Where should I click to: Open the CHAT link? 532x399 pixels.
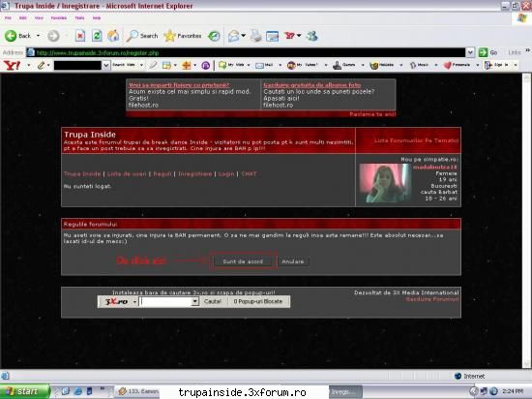(x=249, y=174)
